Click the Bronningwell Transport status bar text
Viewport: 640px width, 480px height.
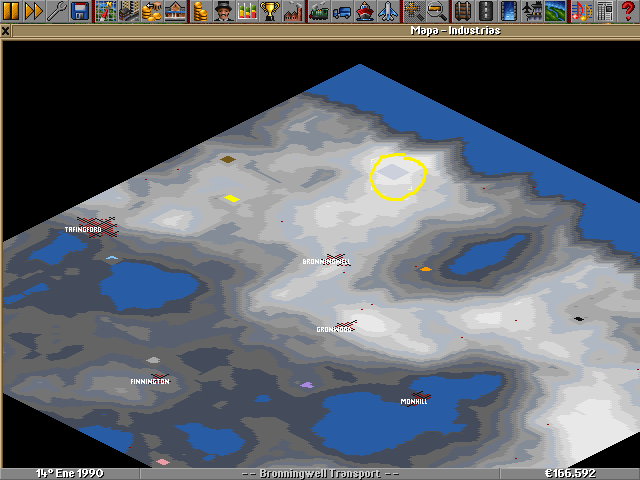pyautogui.click(x=320, y=473)
